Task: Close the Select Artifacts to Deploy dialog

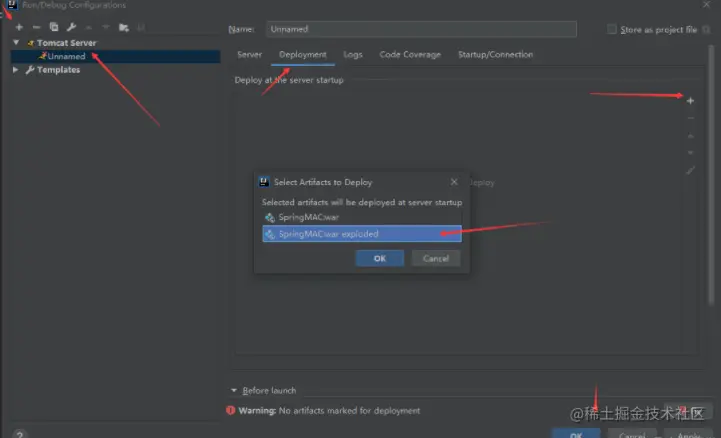Action: 454,182
